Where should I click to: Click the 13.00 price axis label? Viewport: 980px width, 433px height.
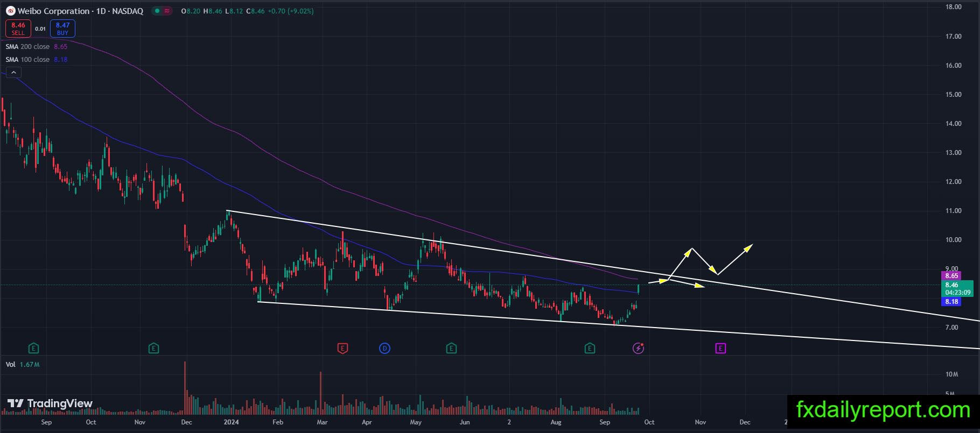pyautogui.click(x=953, y=153)
